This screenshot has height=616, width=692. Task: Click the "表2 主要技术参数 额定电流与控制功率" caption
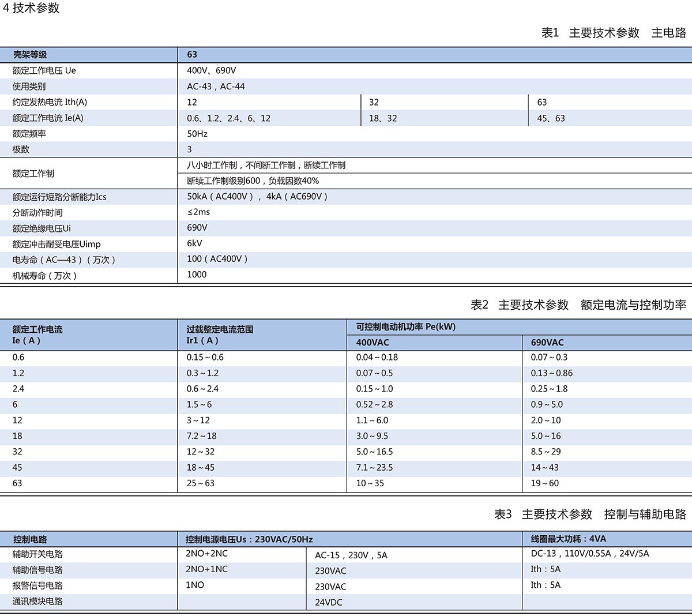click(x=578, y=305)
